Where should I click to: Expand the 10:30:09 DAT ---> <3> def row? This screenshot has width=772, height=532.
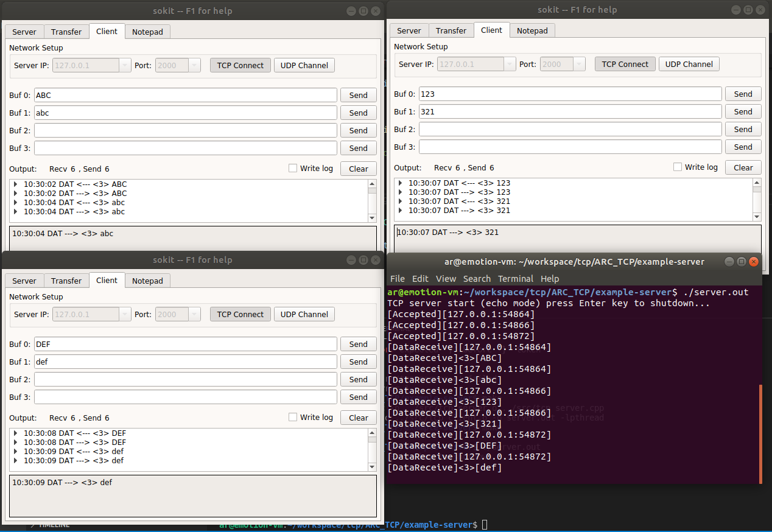pos(16,461)
